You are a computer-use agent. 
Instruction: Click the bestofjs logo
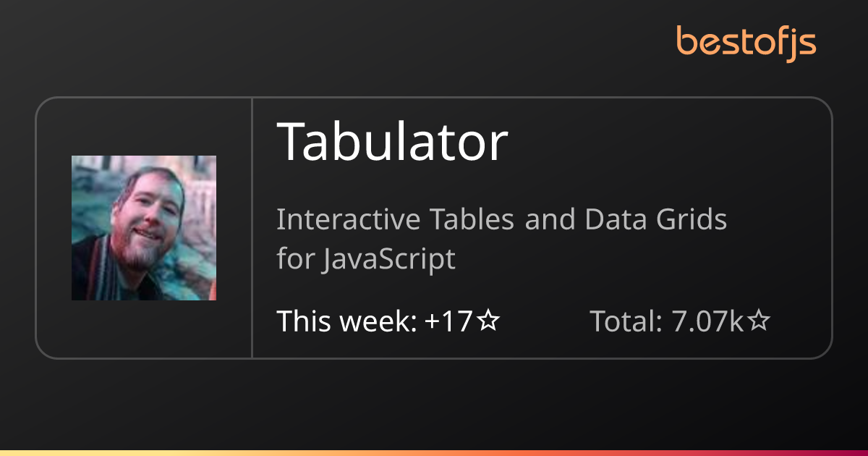[x=746, y=43]
